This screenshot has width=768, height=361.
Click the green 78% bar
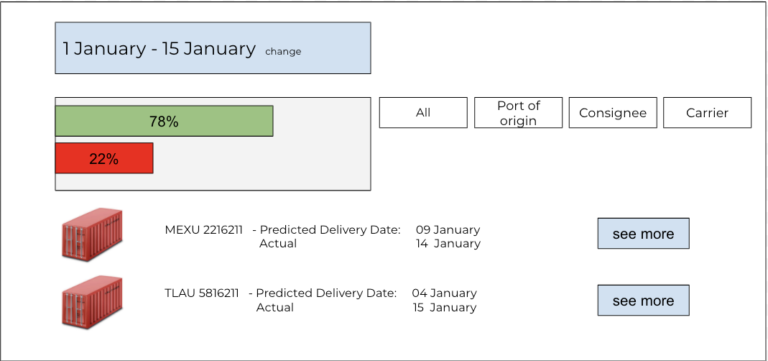click(164, 121)
